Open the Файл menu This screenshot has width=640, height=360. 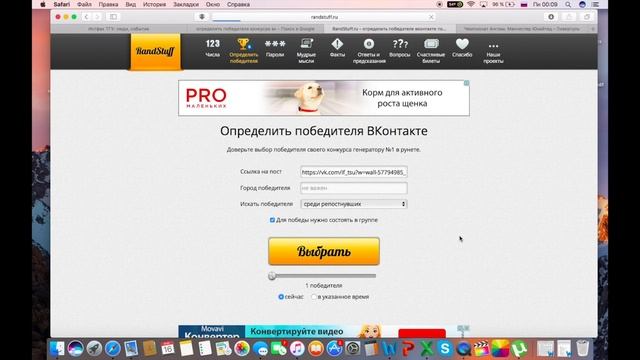click(x=84, y=4)
